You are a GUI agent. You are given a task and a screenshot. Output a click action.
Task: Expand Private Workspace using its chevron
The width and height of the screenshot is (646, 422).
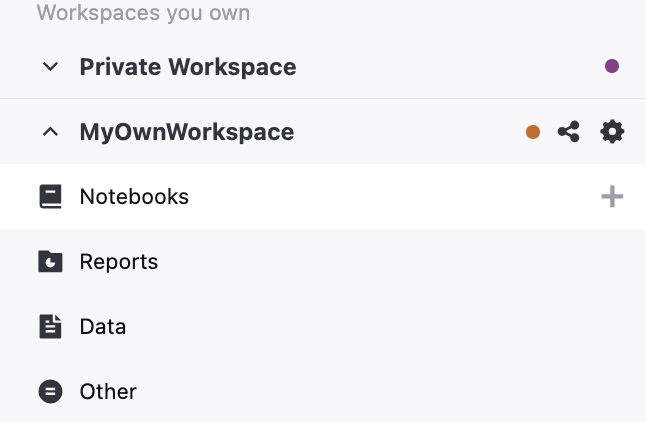pyautogui.click(x=50, y=67)
